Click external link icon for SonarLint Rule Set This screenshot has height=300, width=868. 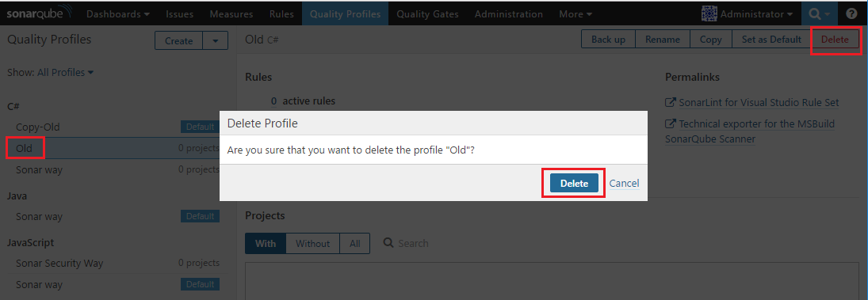coord(671,103)
